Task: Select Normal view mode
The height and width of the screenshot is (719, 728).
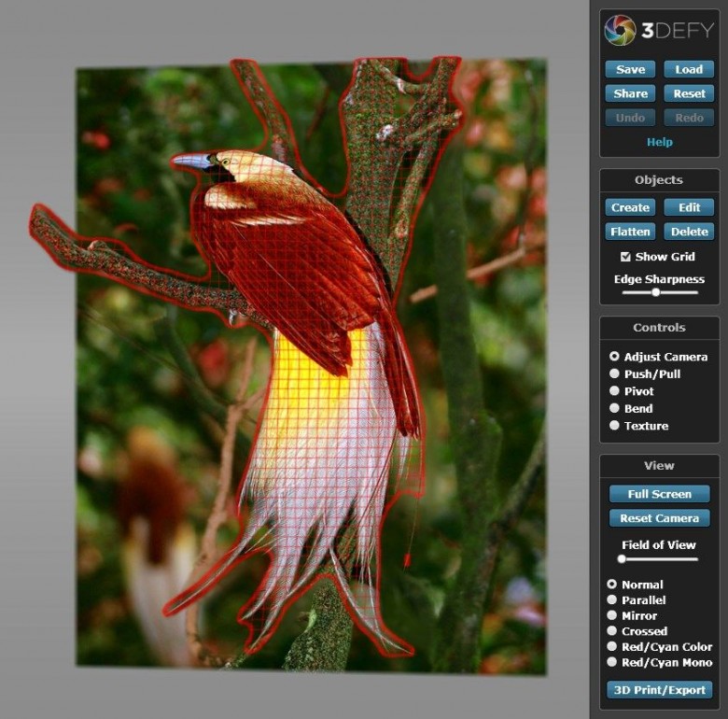Action: 612,585
